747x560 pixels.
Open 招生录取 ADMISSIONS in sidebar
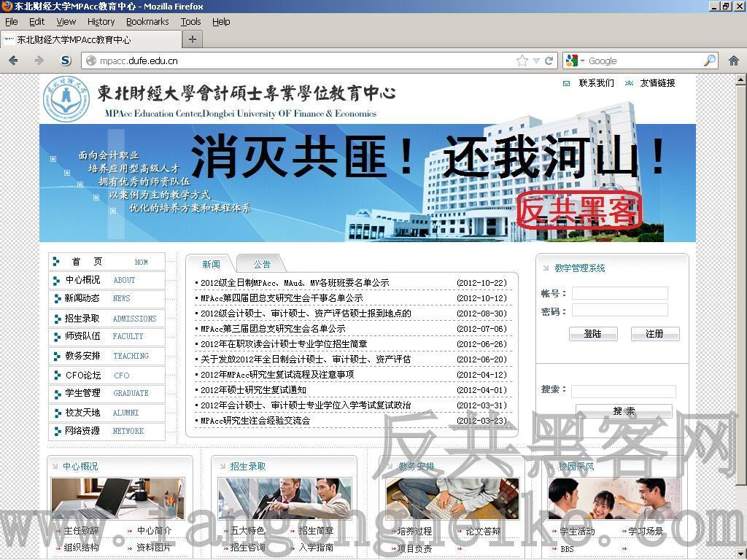pos(107,318)
